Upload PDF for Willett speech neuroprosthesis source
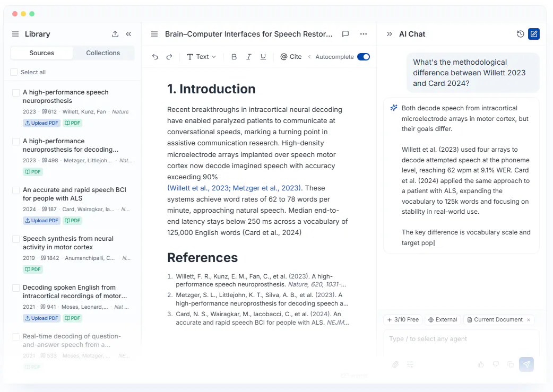This screenshot has height=392, width=553. click(x=41, y=123)
